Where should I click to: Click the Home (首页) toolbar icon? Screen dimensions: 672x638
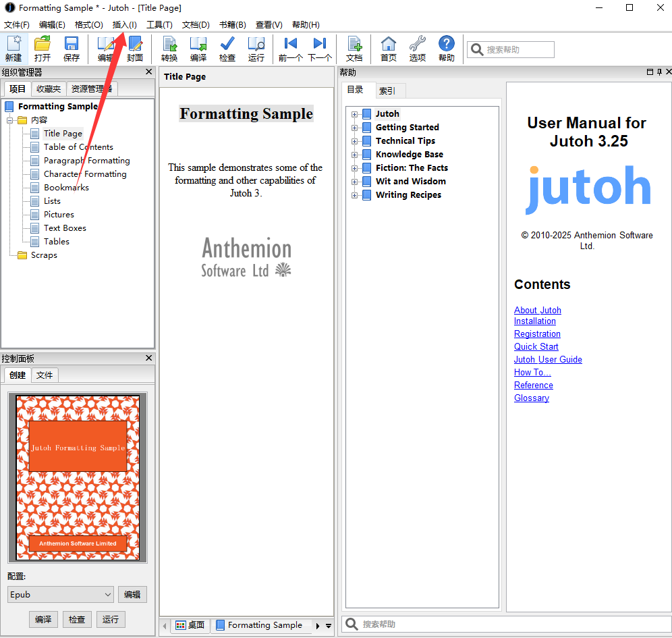coord(389,49)
